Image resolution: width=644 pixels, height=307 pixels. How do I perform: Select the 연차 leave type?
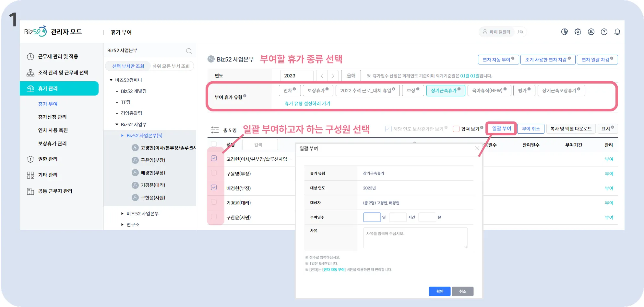(x=290, y=90)
